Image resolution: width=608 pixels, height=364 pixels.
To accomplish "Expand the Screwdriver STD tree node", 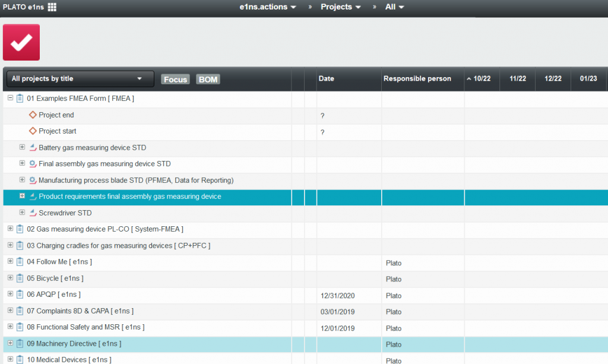I will (x=22, y=213).
